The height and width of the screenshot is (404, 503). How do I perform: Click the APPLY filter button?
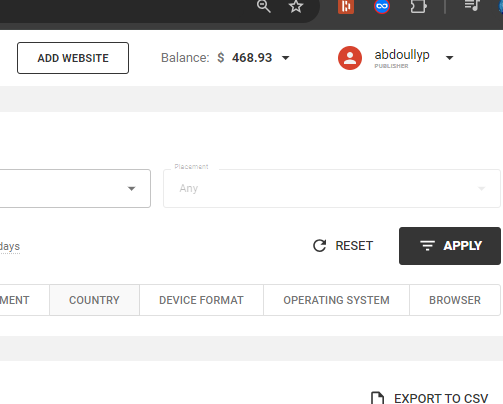450,246
